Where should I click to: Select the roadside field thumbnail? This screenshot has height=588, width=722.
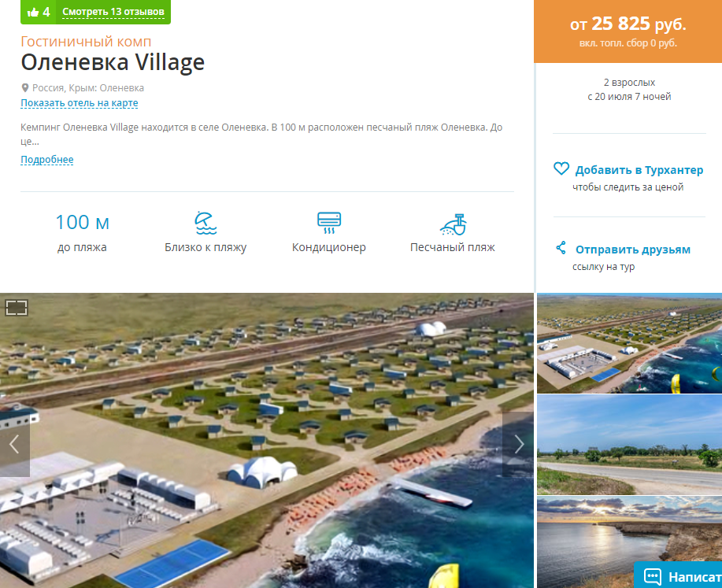[x=629, y=445]
